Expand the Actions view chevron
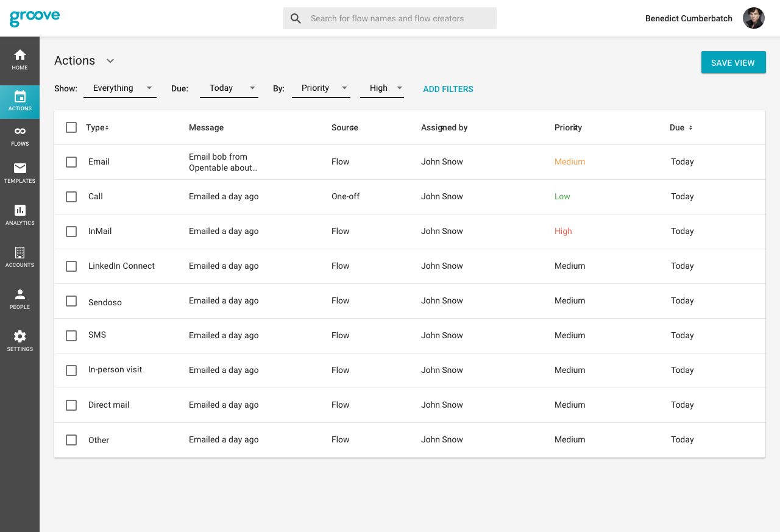Image resolution: width=780 pixels, height=532 pixels. point(110,61)
